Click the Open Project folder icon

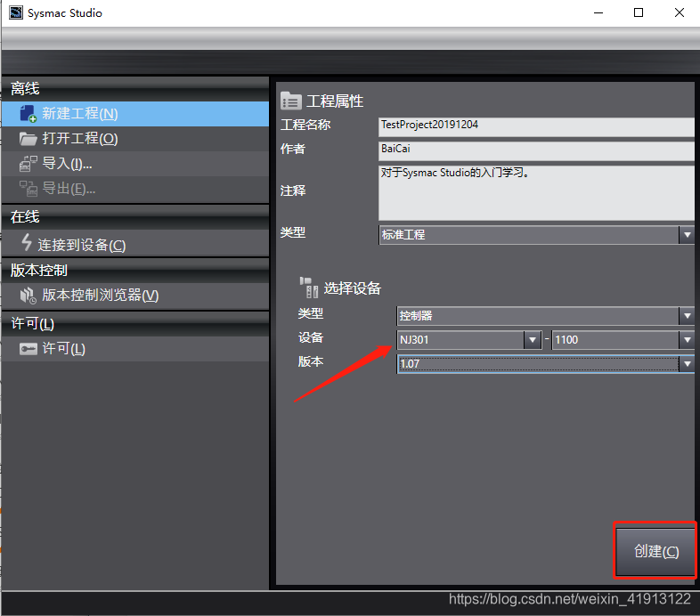(28, 139)
